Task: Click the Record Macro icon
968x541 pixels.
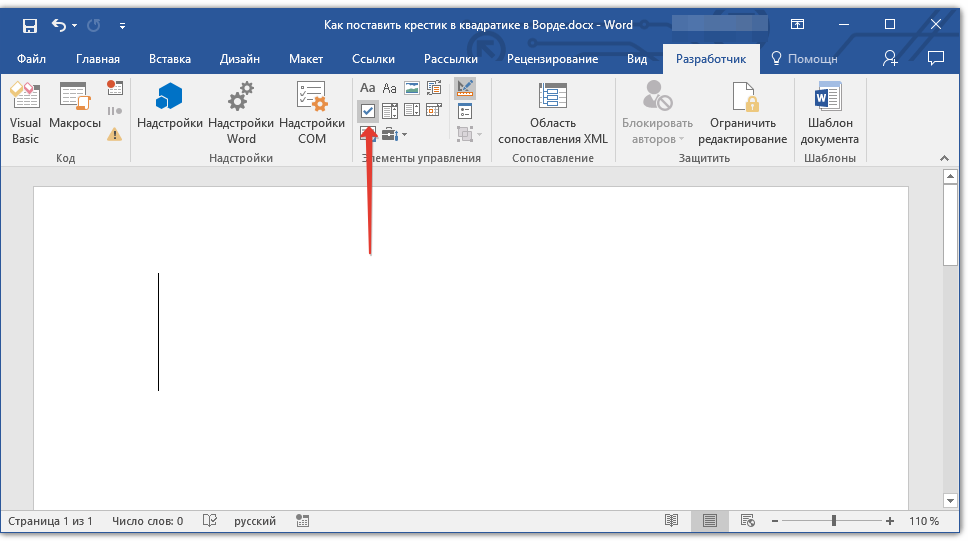Action: [x=115, y=88]
